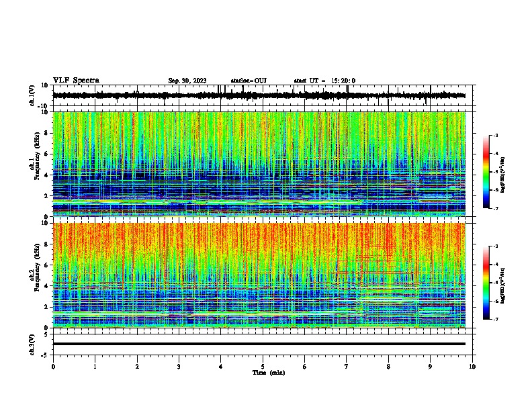This screenshot has height=411, width=532.
Task: Click the '-3' value on ch.1 colorbar
Action: click(496, 135)
